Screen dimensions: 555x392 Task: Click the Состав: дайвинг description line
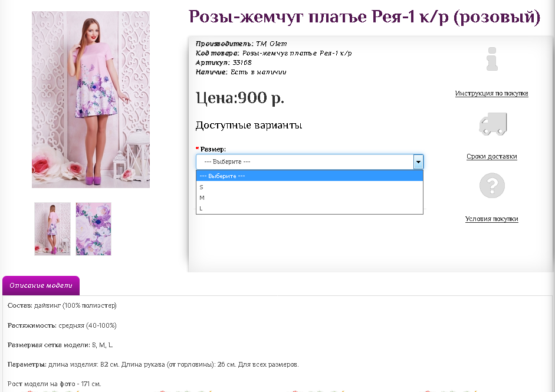click(62, 305)
